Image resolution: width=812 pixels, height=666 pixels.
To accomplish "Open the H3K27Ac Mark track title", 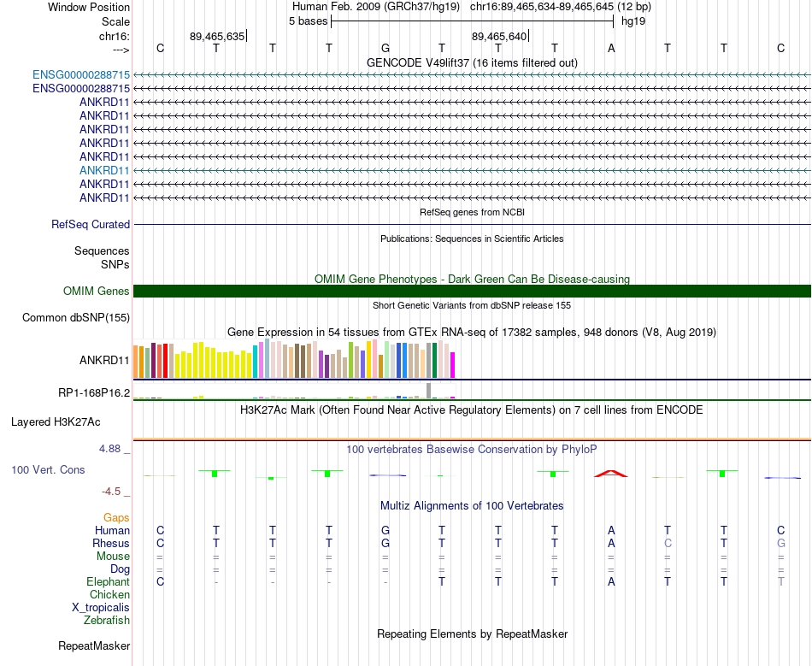I will click(472, 410).
